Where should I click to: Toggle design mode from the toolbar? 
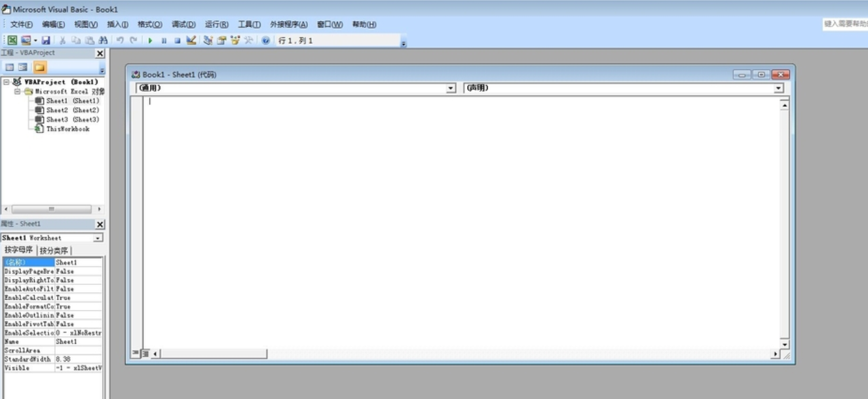click(190, 39)
